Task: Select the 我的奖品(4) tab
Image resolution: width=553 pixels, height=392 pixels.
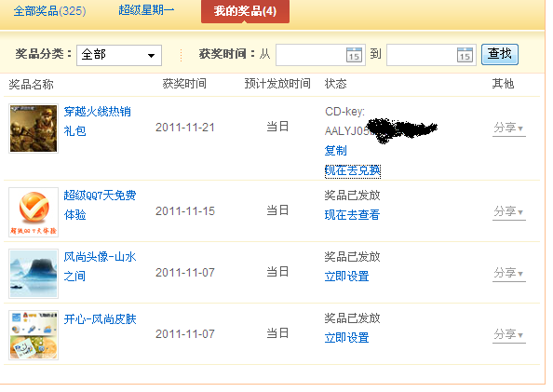Action: pyautogui.click(x=245, y=11)
